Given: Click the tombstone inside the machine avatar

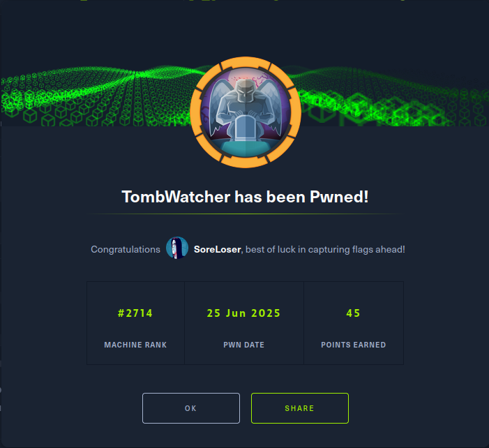Looking at the screenshot, I should tap(246, 128).
